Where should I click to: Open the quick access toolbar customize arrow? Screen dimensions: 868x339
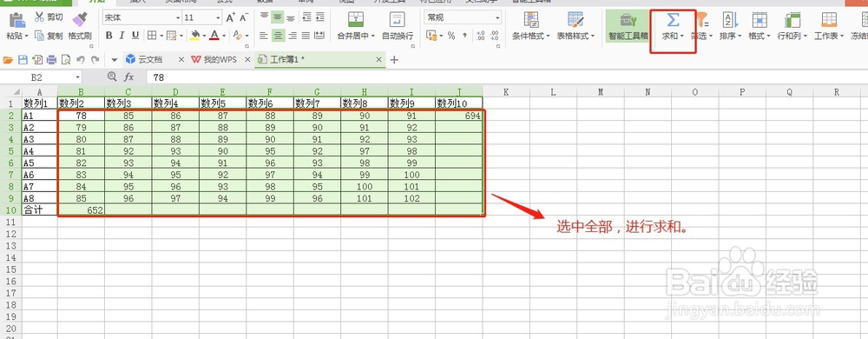tap(115, 59)
